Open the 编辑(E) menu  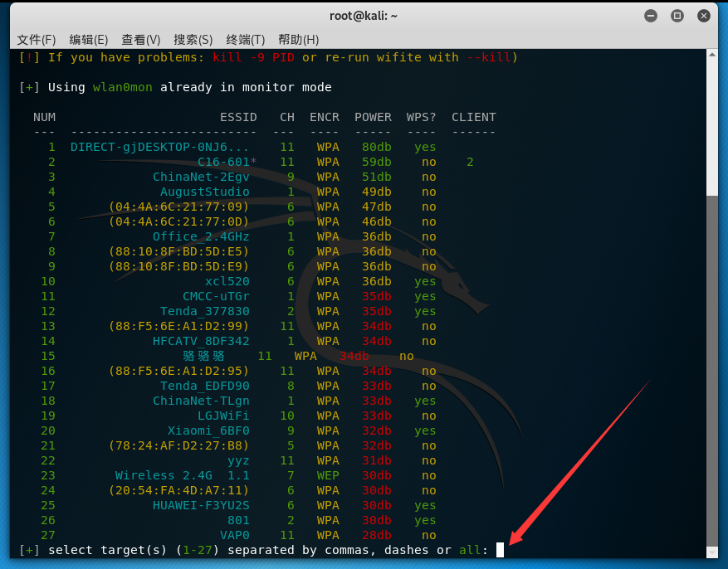(x=89, y=40)
